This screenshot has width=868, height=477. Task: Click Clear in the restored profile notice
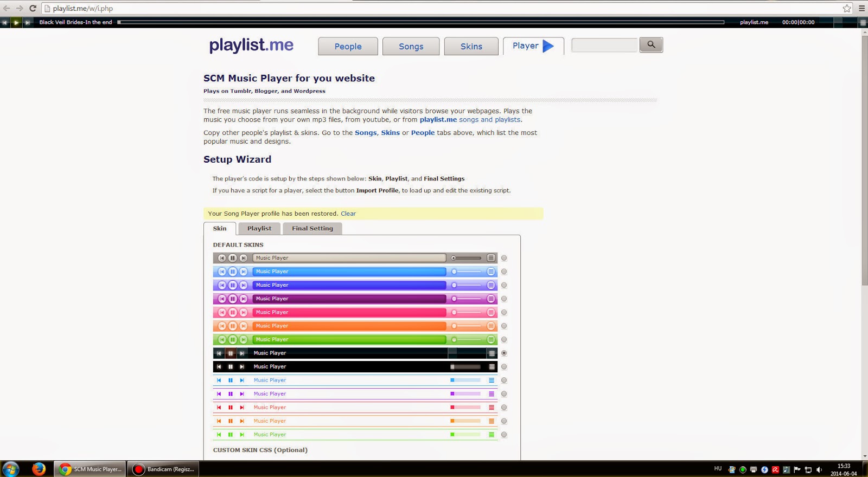(348, 214)
